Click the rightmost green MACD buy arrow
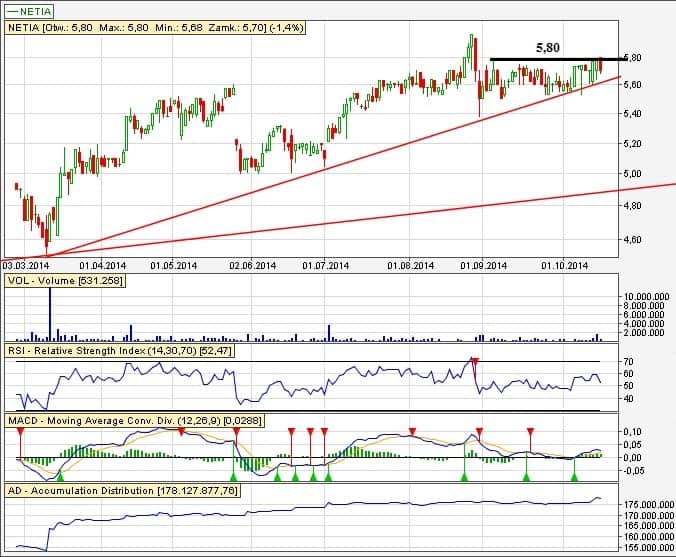The width and height of the screenshot is (676, 557). [x=574, y=478]
